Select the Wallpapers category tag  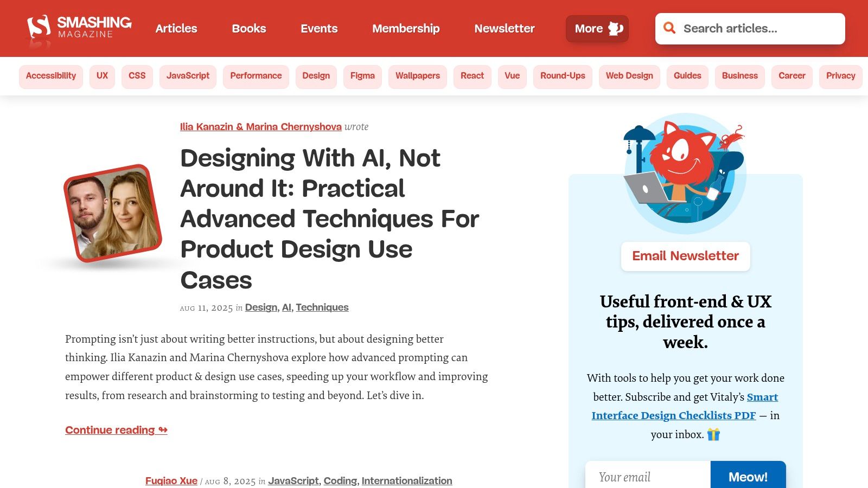click(x=418, y=76)
